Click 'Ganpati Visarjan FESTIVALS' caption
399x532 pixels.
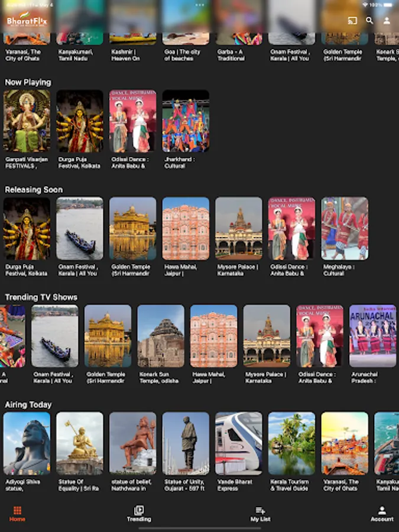27,163
